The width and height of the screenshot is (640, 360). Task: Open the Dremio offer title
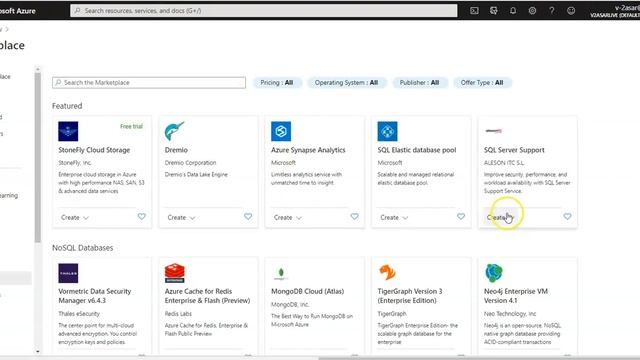176,150
